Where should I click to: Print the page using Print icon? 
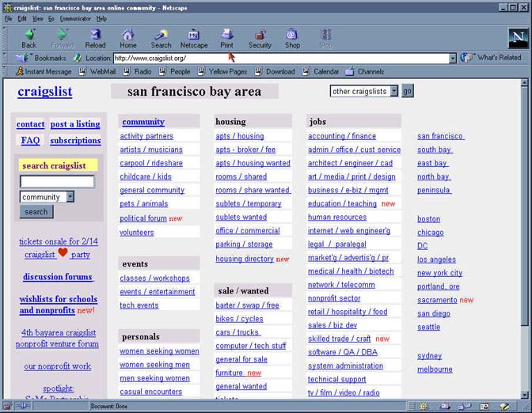(226, 38)
